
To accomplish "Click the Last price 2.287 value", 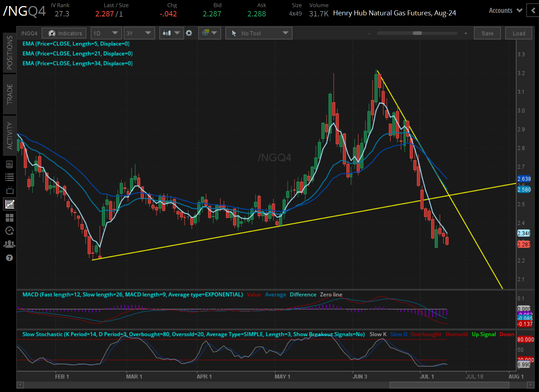I will [x=105, y=14].
